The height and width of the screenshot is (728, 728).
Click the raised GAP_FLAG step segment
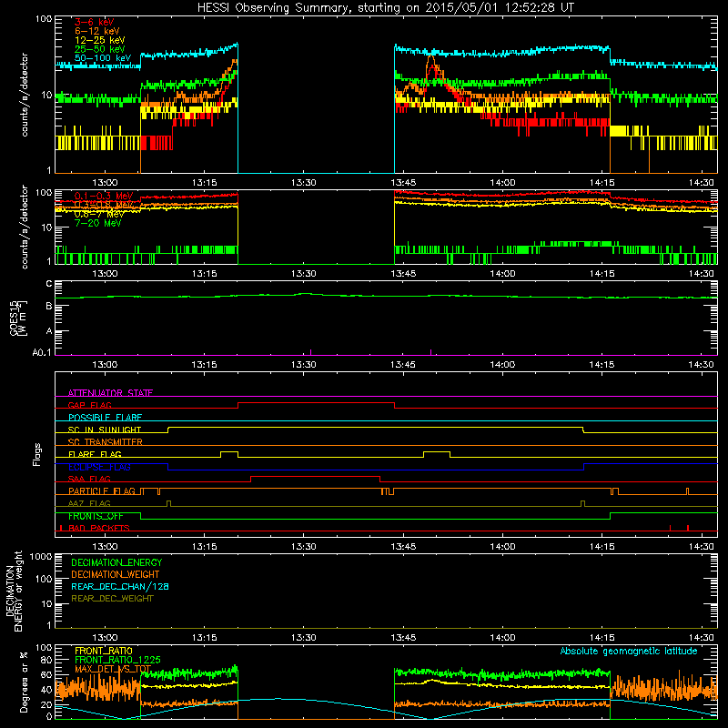click(x=316, y=403)
